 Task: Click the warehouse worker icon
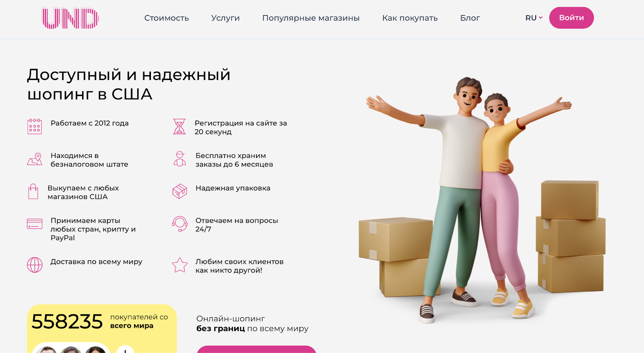tap(180, 159)
